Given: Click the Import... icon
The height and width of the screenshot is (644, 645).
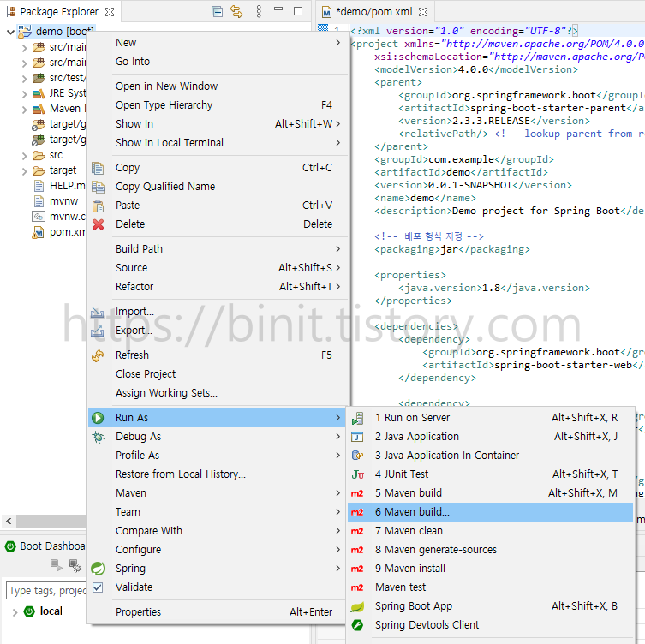Looking at the screenshot, I should click(x=98, y=312).
